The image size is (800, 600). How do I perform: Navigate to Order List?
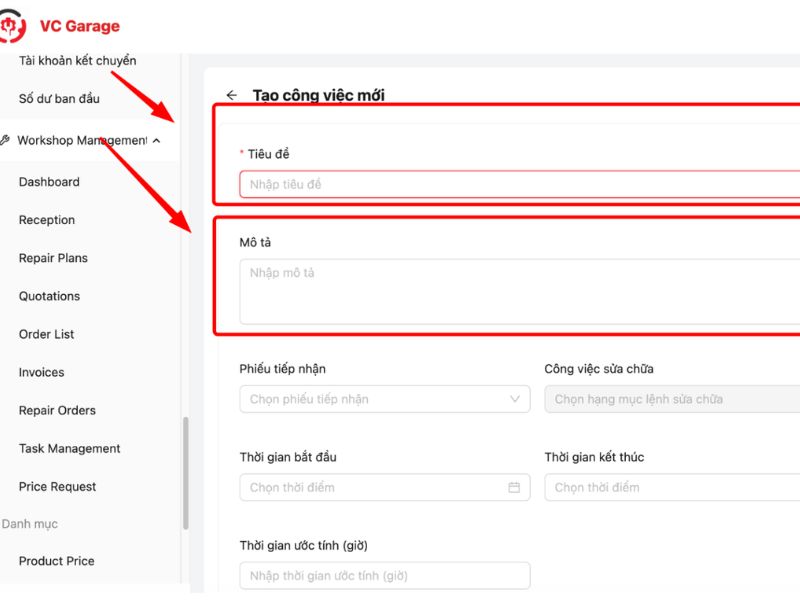[x=47, y=334]
